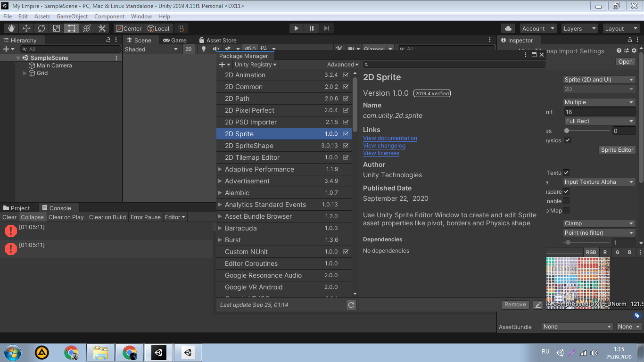Toggle pivot Center handle position
Screen dimensions: 644x362
(x=129, y=28)
